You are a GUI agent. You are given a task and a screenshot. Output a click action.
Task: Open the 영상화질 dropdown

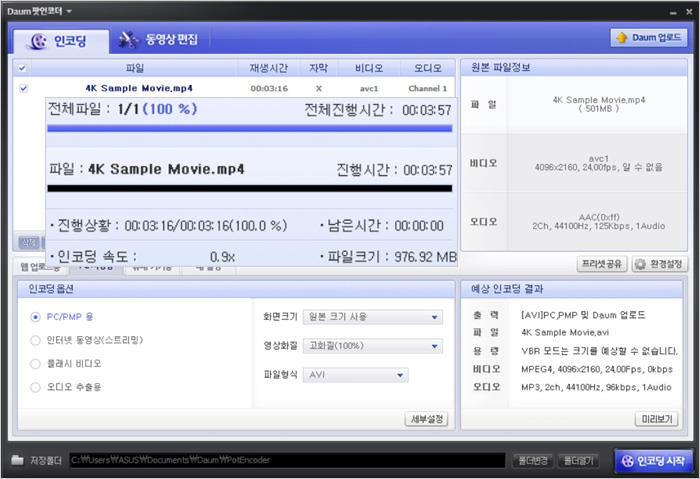(x=374, y=346)
